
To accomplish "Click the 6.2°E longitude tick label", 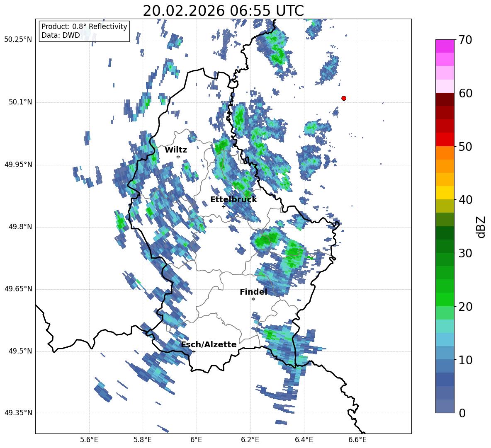I will click(x=250, y=440).
